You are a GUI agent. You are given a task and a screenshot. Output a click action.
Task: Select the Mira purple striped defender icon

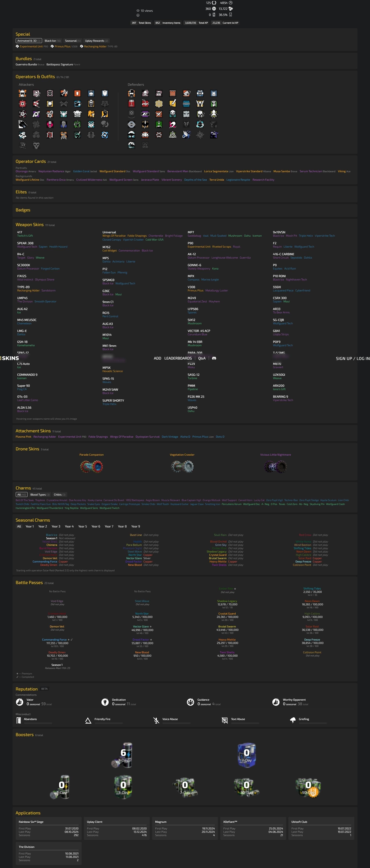point(145,114)
